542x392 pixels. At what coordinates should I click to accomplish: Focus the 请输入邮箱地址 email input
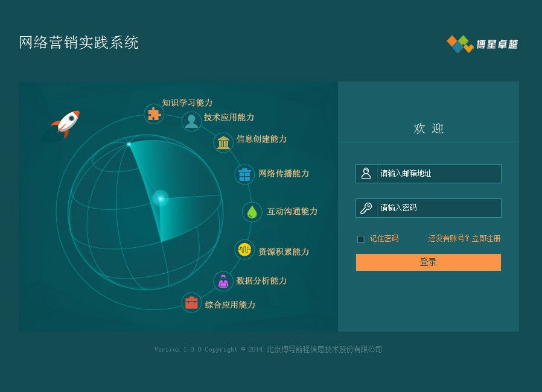tap(429, 173)
